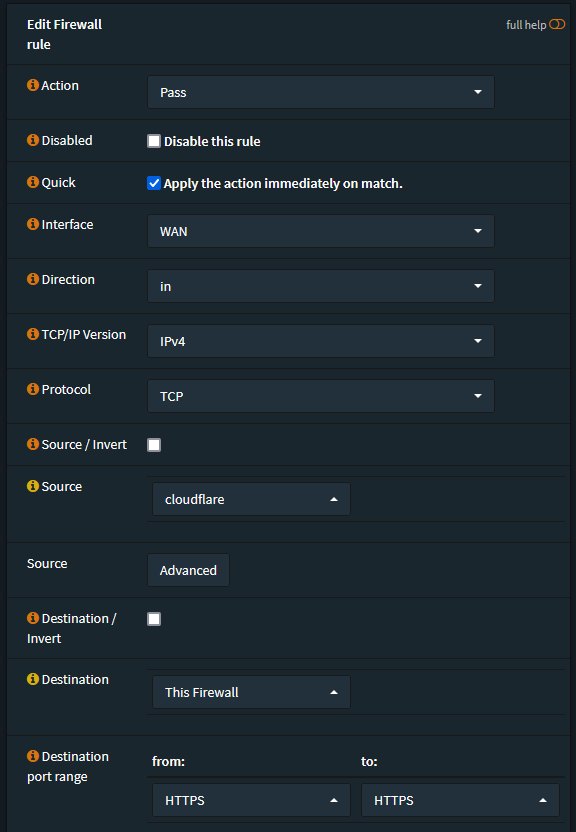Viewport: 576px width, 832px height.
Task: Open the Source selector showing cloudflare
Action: [251, 499]
